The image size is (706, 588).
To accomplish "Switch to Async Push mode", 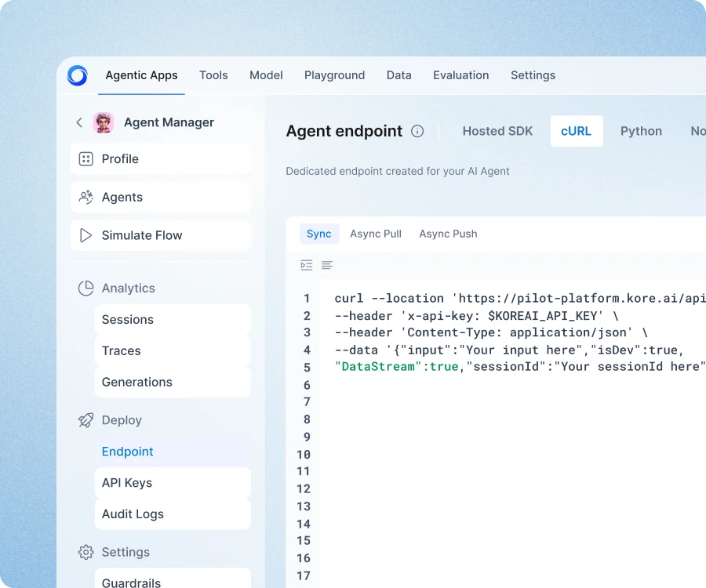I will 449,234.
